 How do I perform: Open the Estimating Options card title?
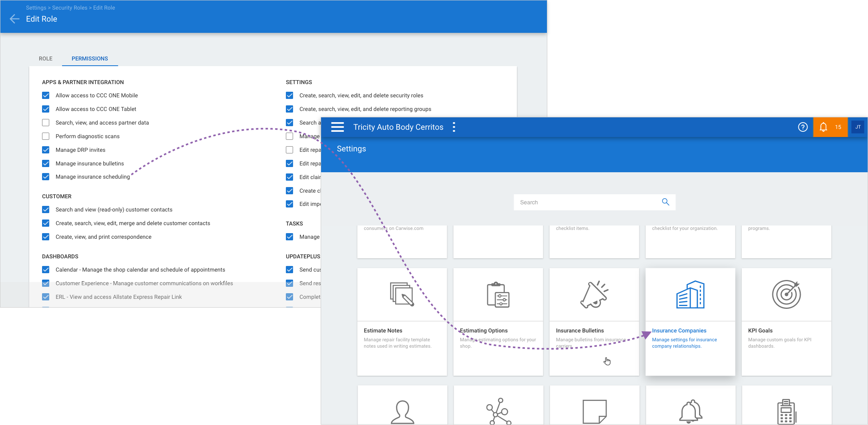coord(484,330)
